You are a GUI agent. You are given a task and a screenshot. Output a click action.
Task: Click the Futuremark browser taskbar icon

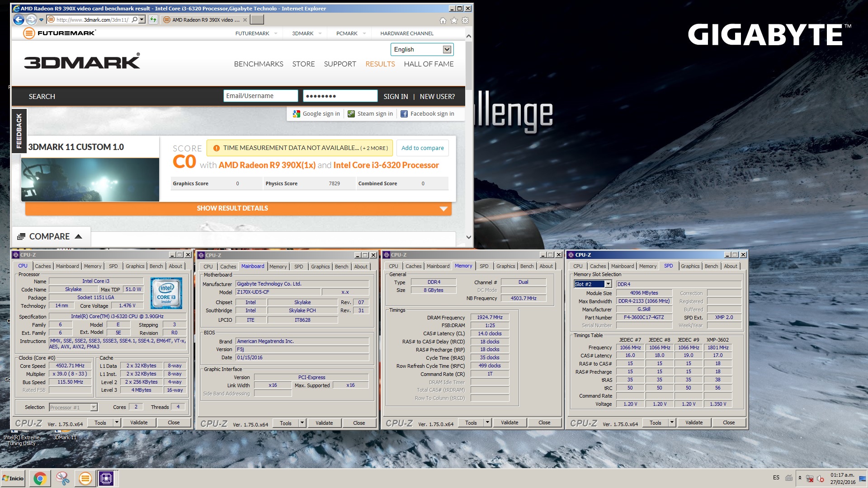[85, 478]
